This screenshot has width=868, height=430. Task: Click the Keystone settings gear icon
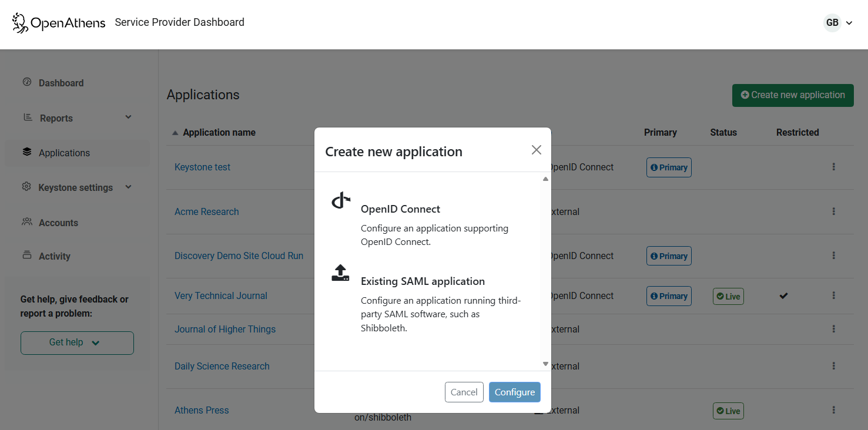[x=26, y=187]
